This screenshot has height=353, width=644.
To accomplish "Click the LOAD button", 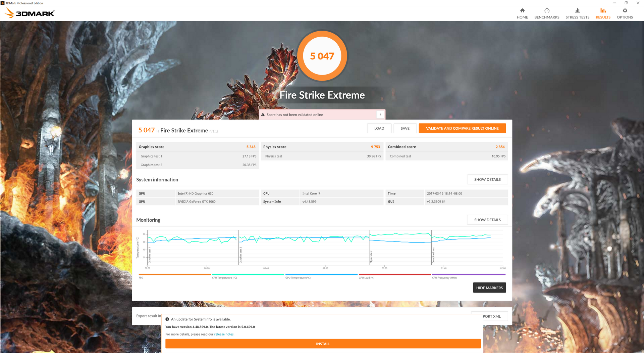I will pyautogui.click(x=379, y=128).
